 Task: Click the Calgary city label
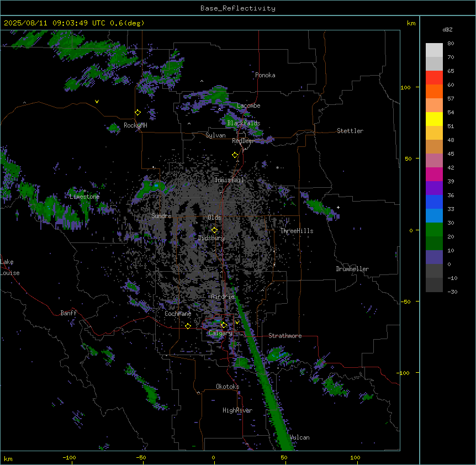click(220, 333)
